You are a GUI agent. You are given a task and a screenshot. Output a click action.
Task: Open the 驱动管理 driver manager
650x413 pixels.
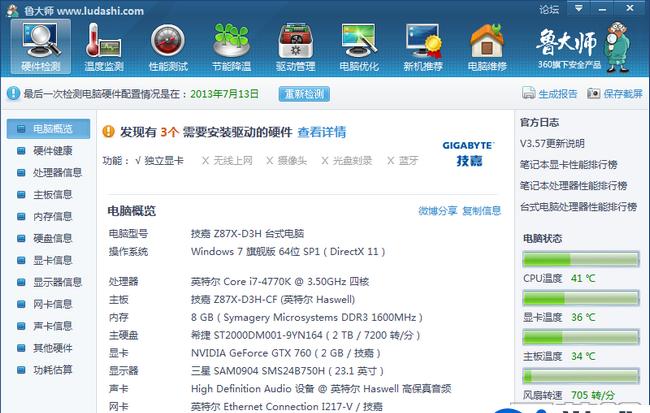pyautogui.click(x=295, y=46)
